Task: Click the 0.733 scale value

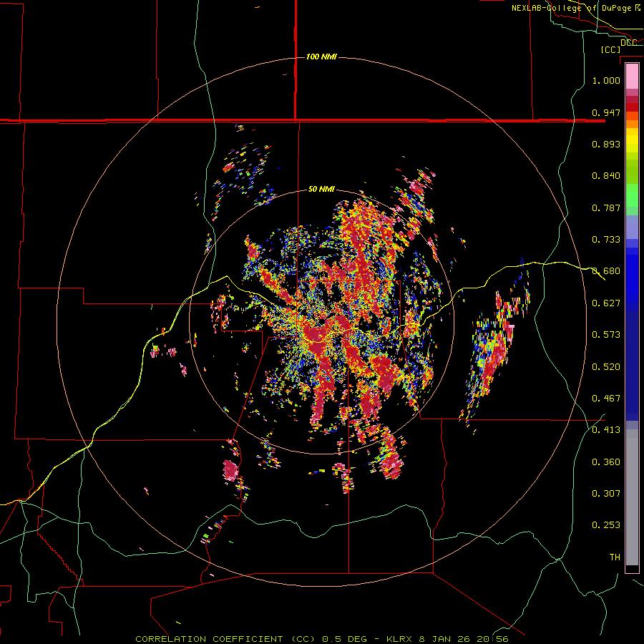Action: pyautogui.click(x=606, y=240)
